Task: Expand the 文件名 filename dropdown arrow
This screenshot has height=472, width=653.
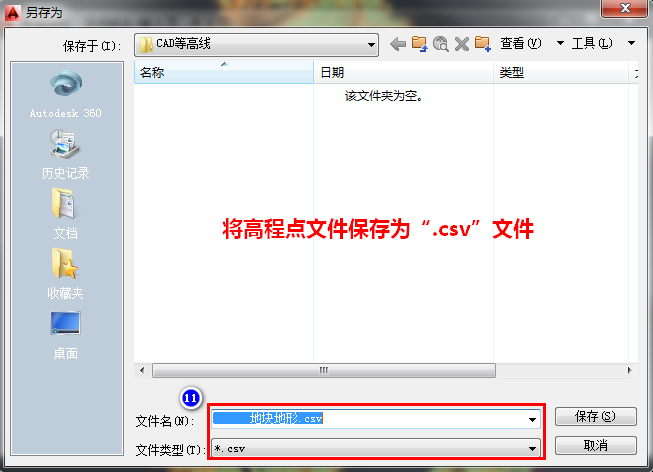Action: [x=532, y=420]
